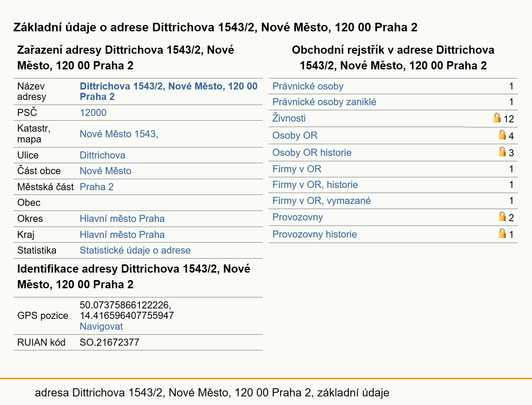This screenshot has height=405, width=532.
Task: Click the GPS pozice label
Action: 43,315
